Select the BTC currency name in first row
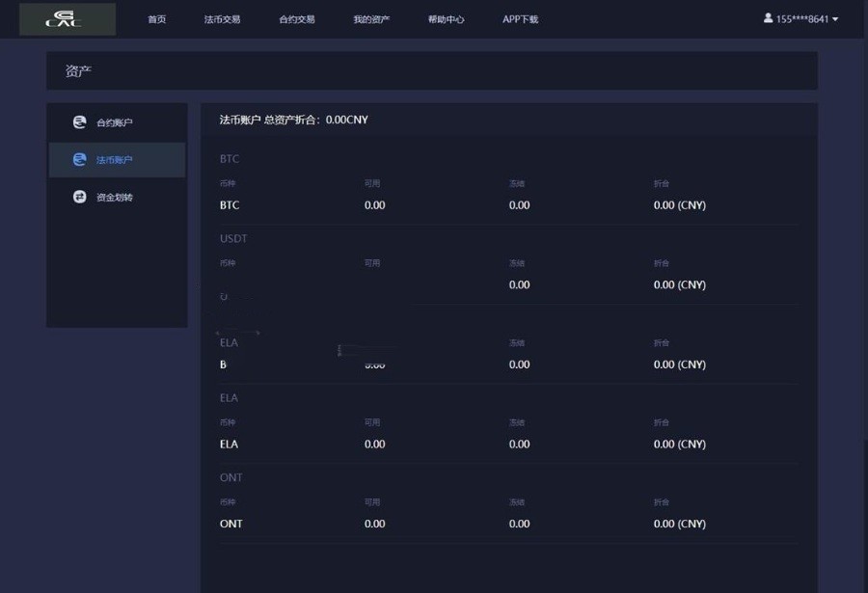Screen dimensions: 868x593 [230, 205]
